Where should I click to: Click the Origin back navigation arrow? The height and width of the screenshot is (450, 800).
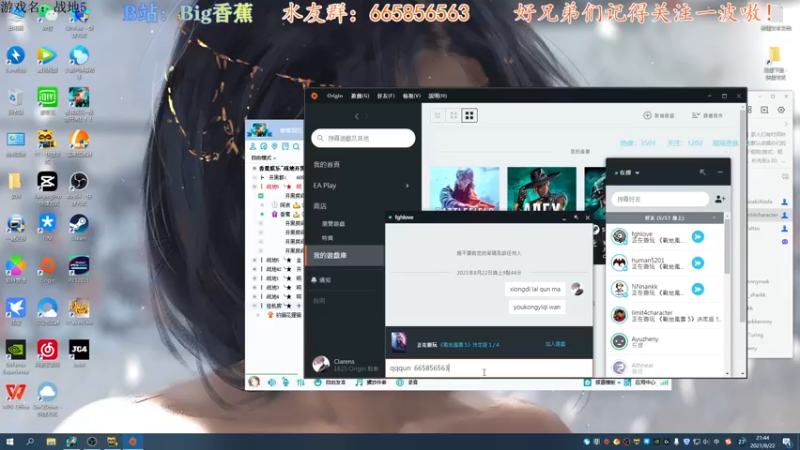(x=357, y=116)
